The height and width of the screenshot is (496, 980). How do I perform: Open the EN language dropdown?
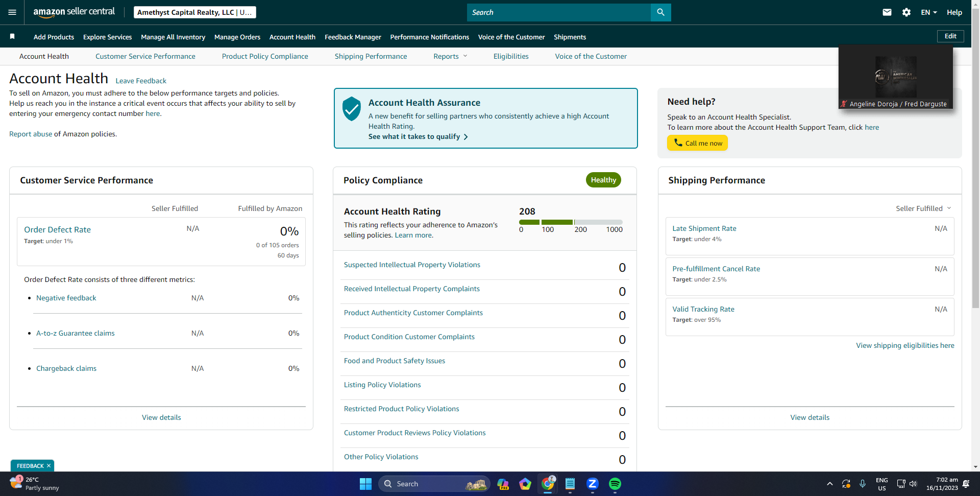tap(928, 12)
